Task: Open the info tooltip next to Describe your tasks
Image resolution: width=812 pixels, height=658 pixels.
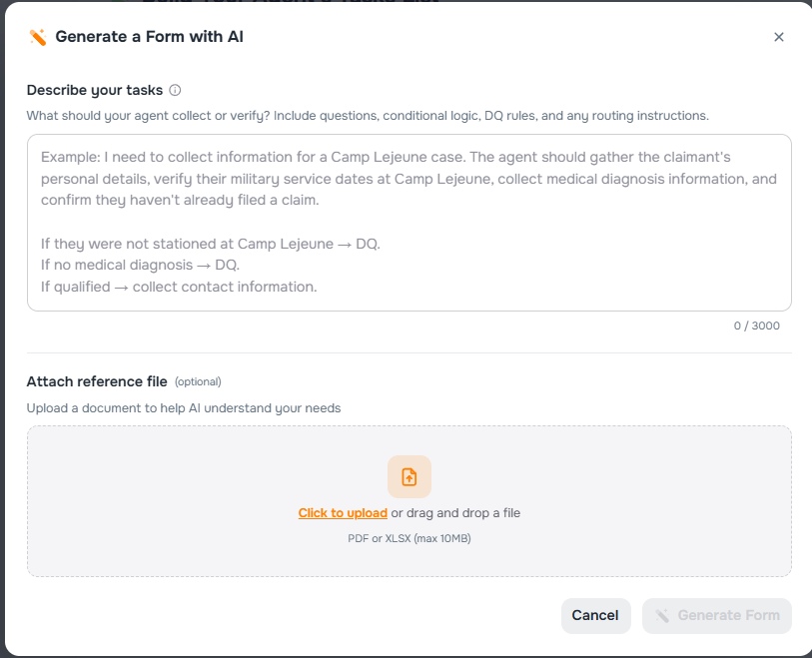Action: (x=175, y=90)
